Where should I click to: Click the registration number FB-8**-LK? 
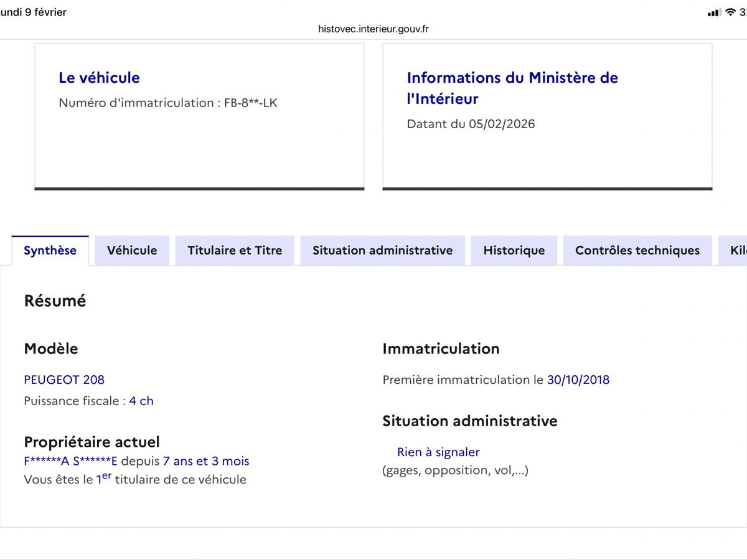click(250, 103)
